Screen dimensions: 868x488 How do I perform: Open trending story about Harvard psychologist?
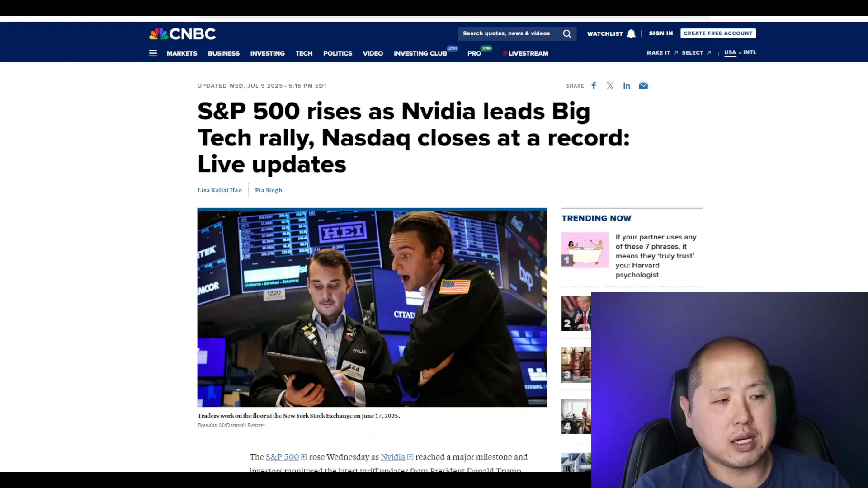coord(656,256)
